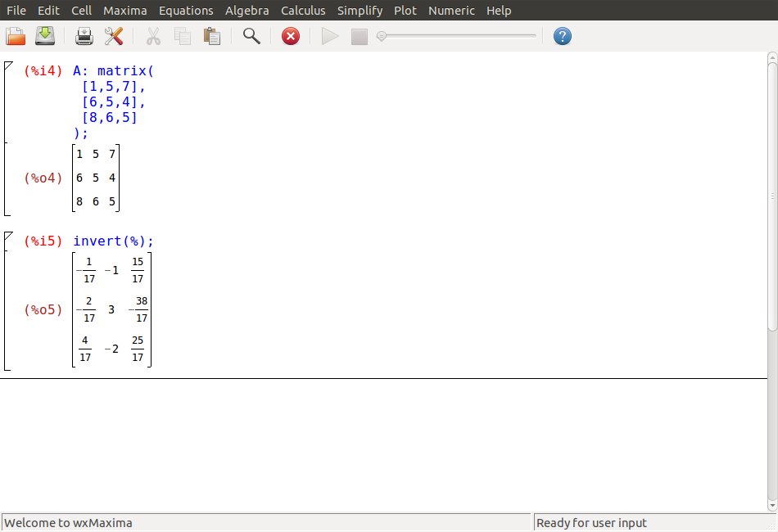Viewport: 778px width, 532px height.
Task: Open the Plot menu
Action: coord(405,11)
